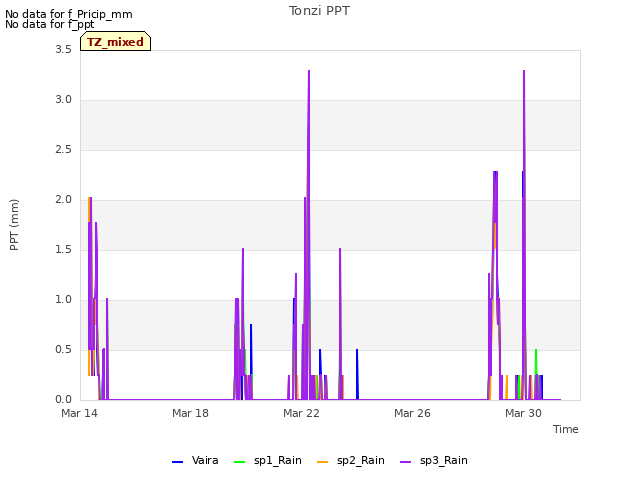
Task: Click the isolated blue Vaira spike near Mar 24
Action: tap(357, 374)
